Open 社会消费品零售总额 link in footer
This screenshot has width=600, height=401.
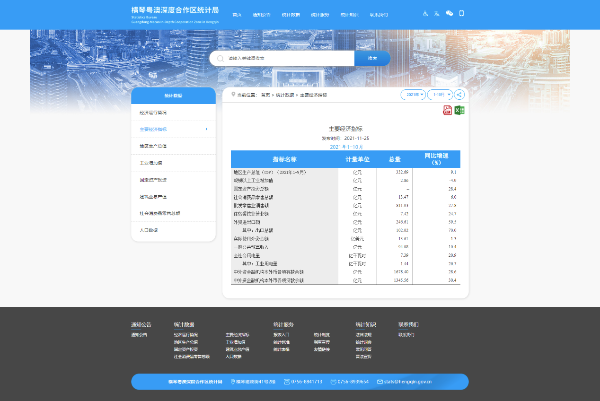point(192,357)
